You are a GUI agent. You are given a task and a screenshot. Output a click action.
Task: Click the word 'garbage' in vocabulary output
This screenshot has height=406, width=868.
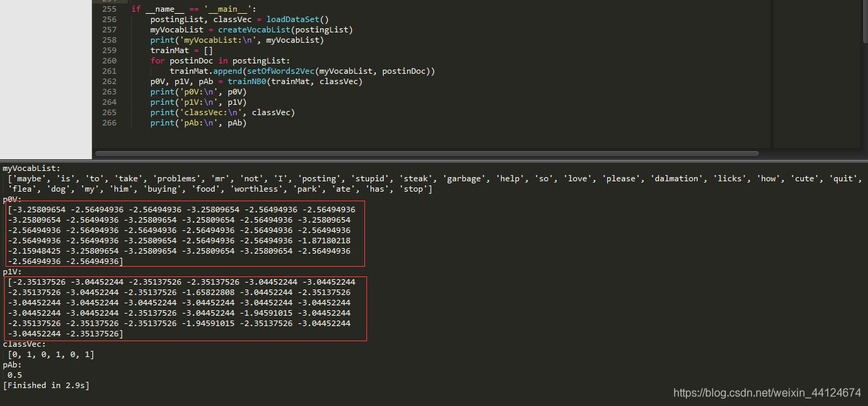(x=464, y=179)
